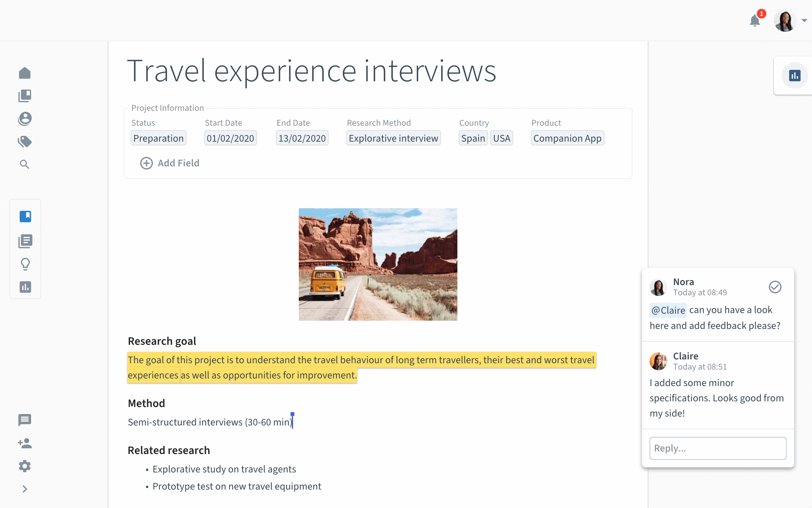Click the Method heading

(146, 403)
